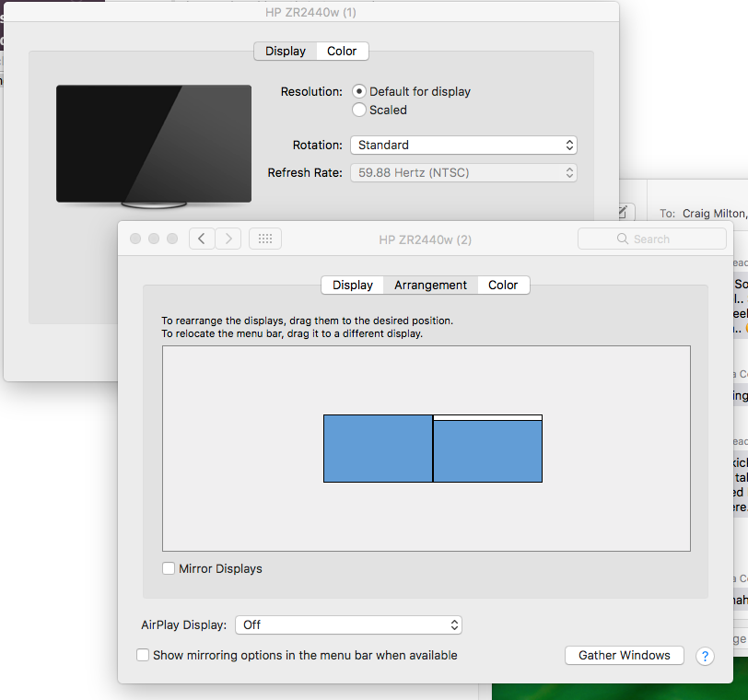The image size is (748, 700).
Task: Close the HP ZR2440w (2) window
Action: click(135, 239)
